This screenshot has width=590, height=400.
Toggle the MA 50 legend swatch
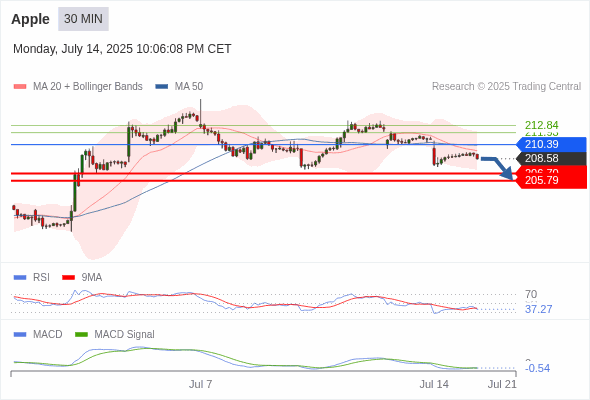[x=162, y=87]
